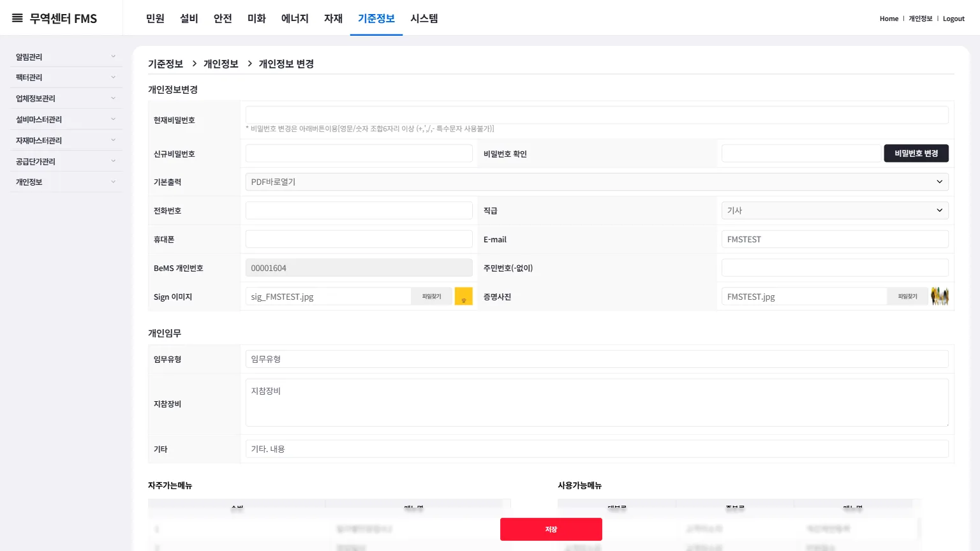Open the 시스템 top menu
The height and width of the screenshot is (551, 980).
coord(424,18)
